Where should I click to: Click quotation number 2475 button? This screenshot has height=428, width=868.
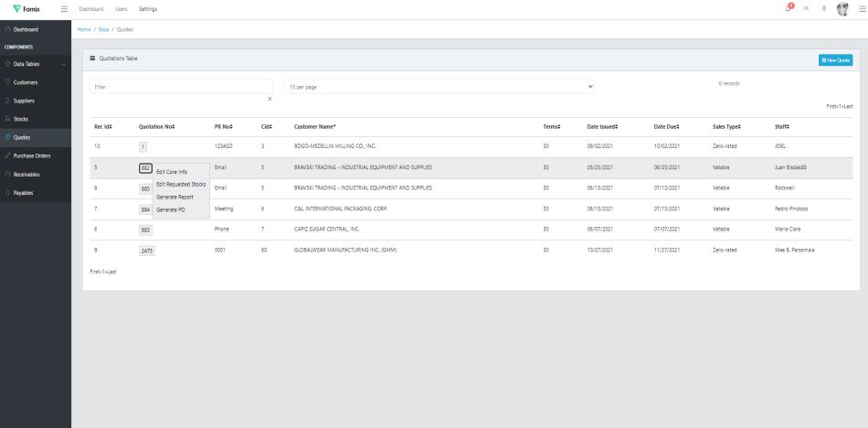[x=147, y=251]
